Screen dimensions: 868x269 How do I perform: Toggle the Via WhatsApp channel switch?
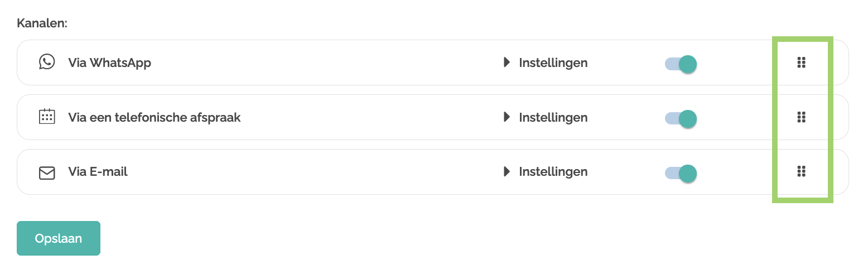click(x=681, y=64)
